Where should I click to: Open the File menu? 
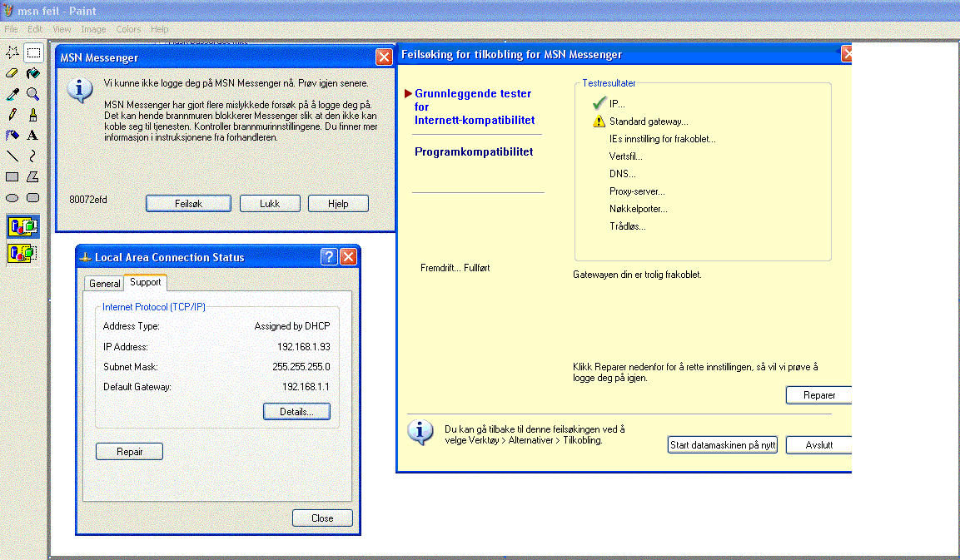click(x=11, y=29)
